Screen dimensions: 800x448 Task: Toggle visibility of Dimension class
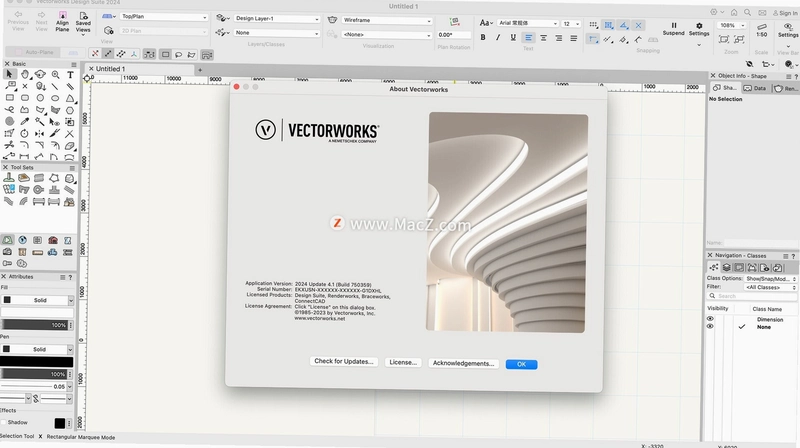tap(710, 319)
